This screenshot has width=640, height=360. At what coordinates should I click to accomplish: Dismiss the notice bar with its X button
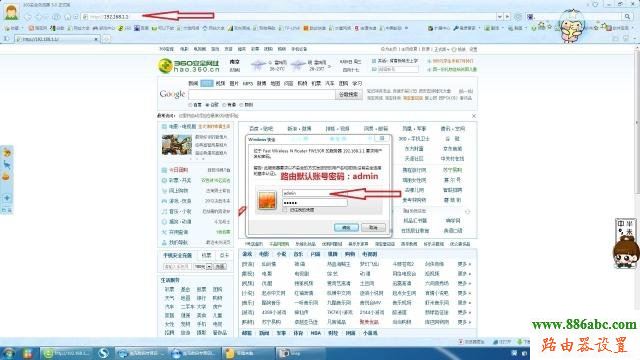pyautogui.click(x=473, y=116)
